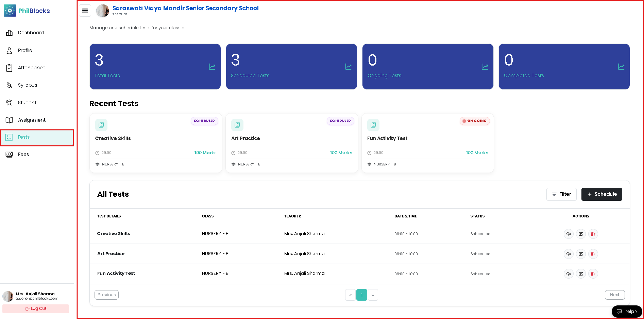Click the Schedule button

tap(601, 194)
